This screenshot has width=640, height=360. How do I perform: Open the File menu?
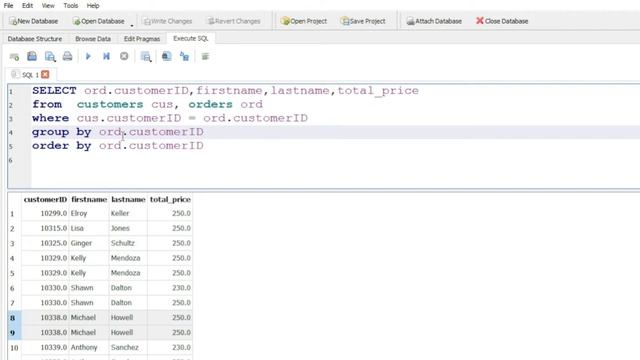tap(9, 6)
